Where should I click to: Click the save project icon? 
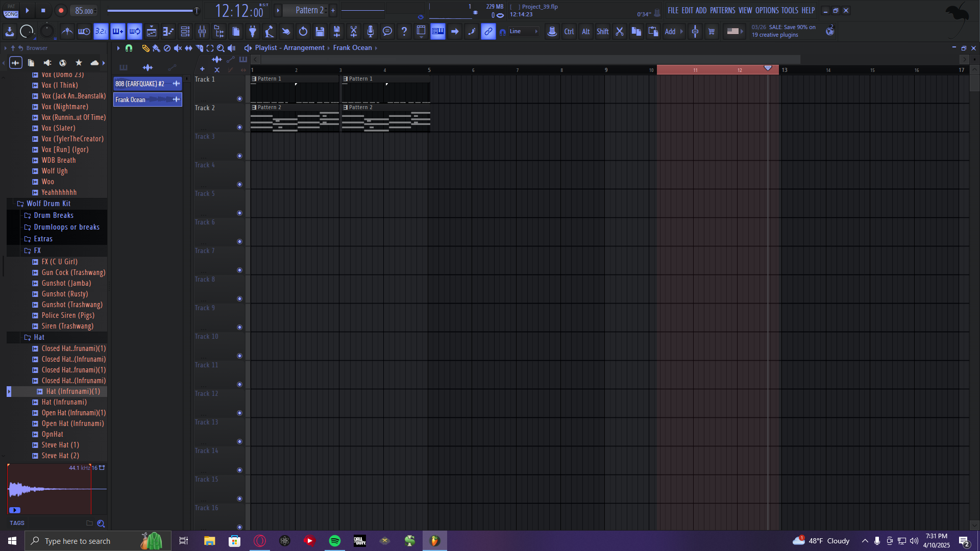pyautogui.click(x=320, y=32)
